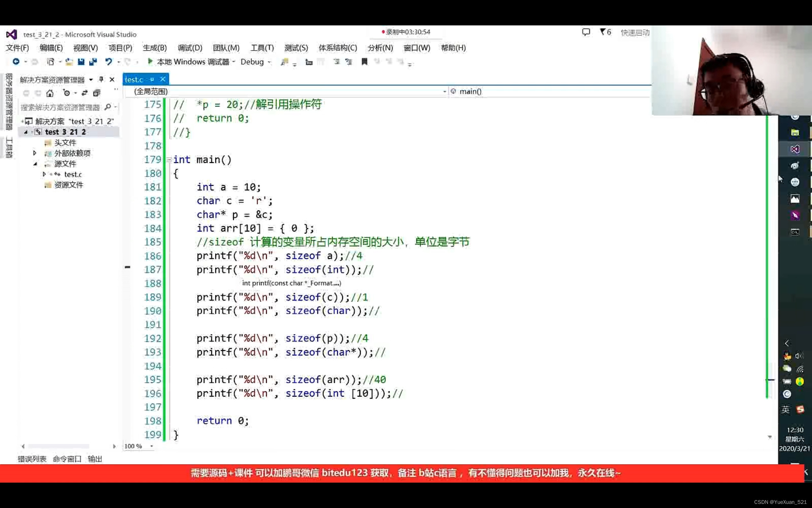812x508 pixels.
Task: Expand the test.c tree node
Action: coord(44,174)
